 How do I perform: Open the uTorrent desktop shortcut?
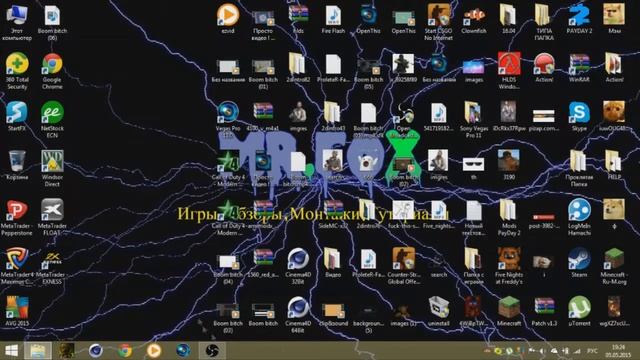579,311
